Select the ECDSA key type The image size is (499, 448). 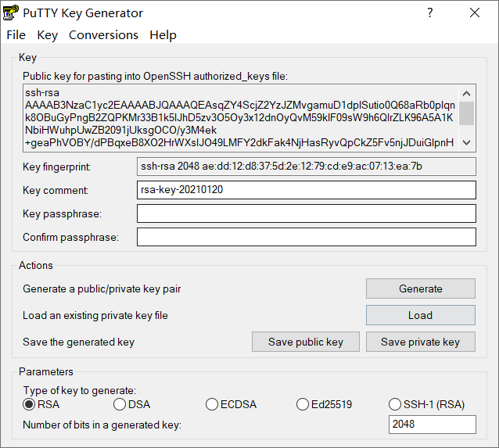pyautogui.click(x=231, y=404)
